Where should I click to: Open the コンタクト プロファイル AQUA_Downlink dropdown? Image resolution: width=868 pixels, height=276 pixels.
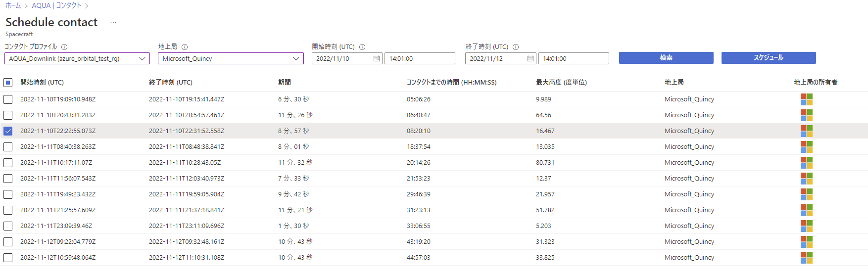(77, 58)
